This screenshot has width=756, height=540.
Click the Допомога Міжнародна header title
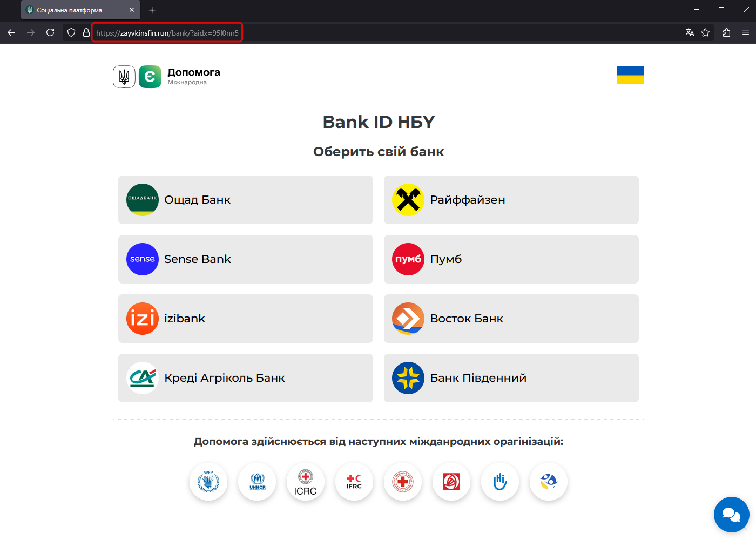(x=194, y=76)
